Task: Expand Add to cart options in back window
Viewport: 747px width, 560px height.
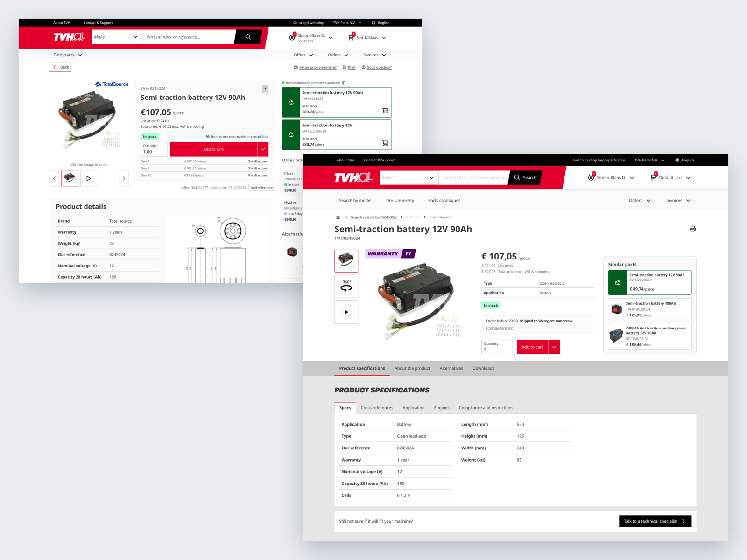Action: click(263, 149)
